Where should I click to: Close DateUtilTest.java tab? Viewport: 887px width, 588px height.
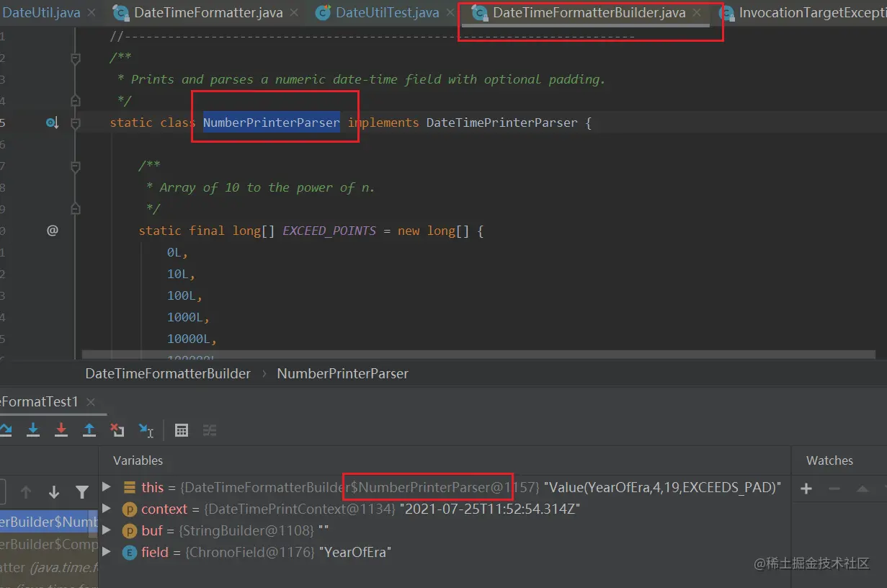click(450, 13)
